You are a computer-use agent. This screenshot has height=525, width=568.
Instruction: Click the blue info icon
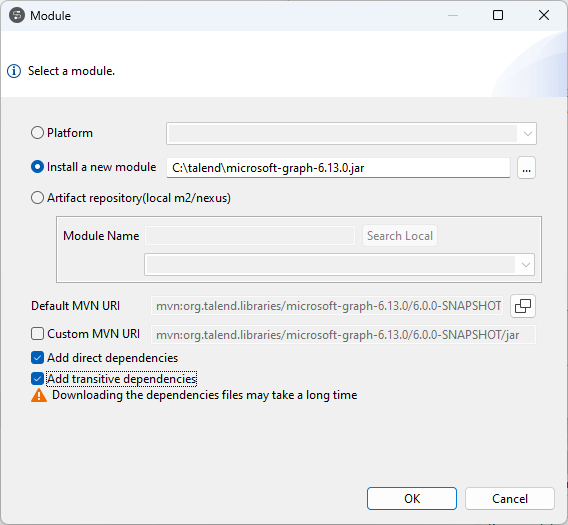point(14,71)
